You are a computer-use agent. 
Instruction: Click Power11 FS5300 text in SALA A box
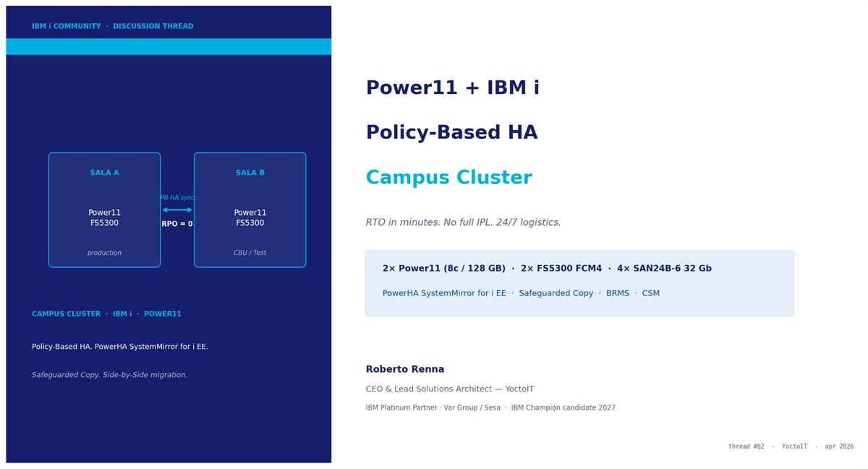click(x=104, y=218)
